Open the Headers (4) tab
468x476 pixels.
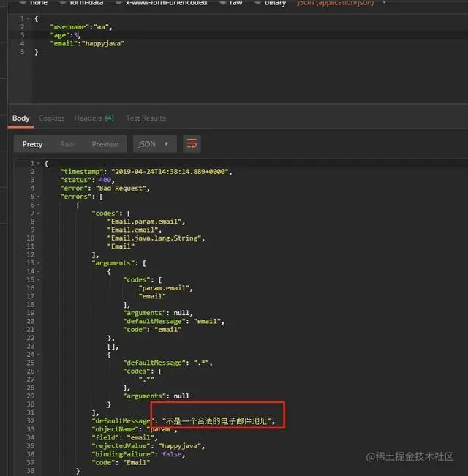coord(94,118)
